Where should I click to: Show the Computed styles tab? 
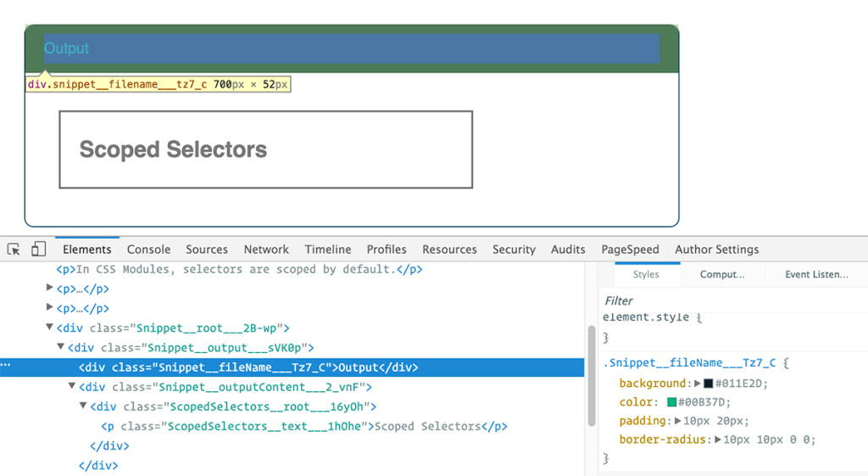click(x=722, y=274)
